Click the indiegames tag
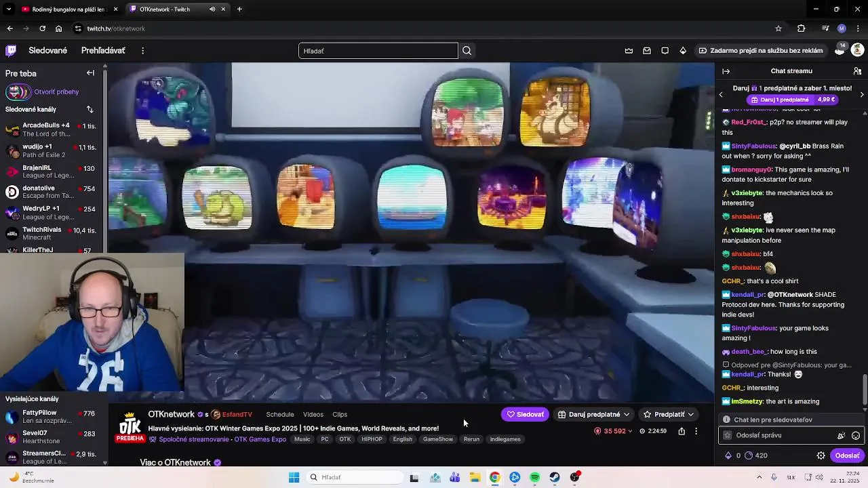This screenshot has height=488, width=868. 505,439
